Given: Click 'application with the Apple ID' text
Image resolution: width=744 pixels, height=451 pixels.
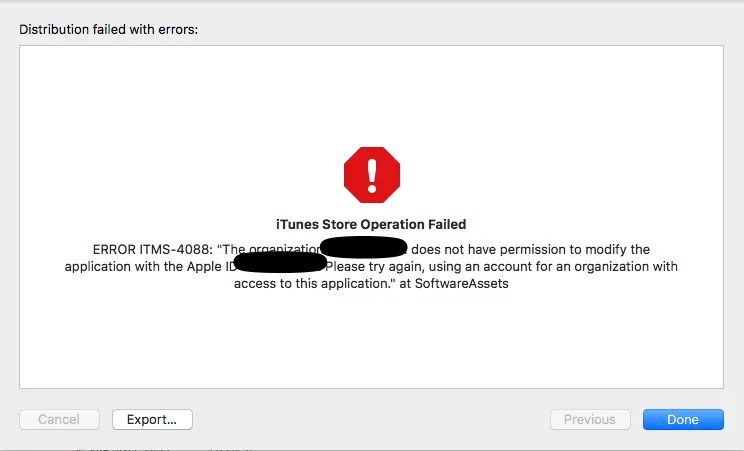Looking at the screenshot, I should [151, 266].
